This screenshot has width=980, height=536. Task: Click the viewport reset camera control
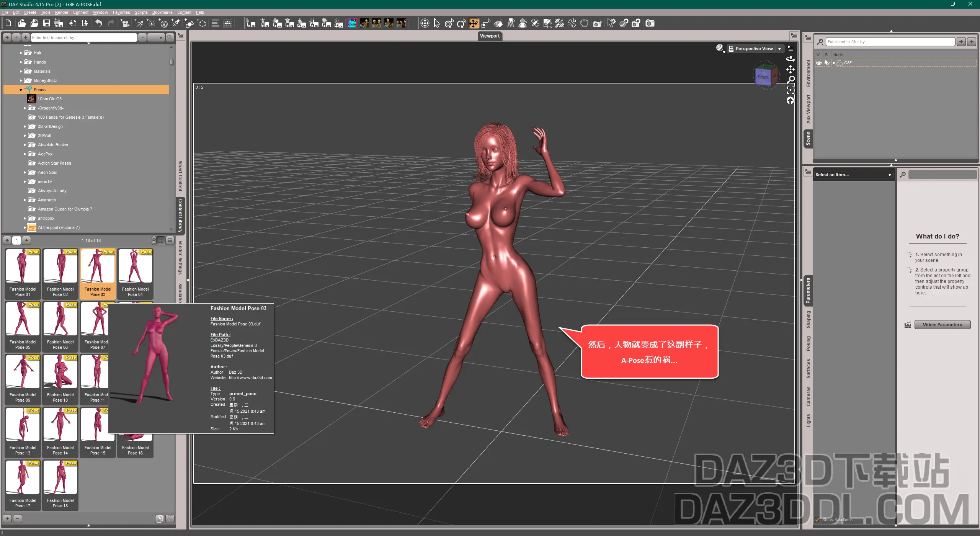pyautogui.click(x=791, y=100)
